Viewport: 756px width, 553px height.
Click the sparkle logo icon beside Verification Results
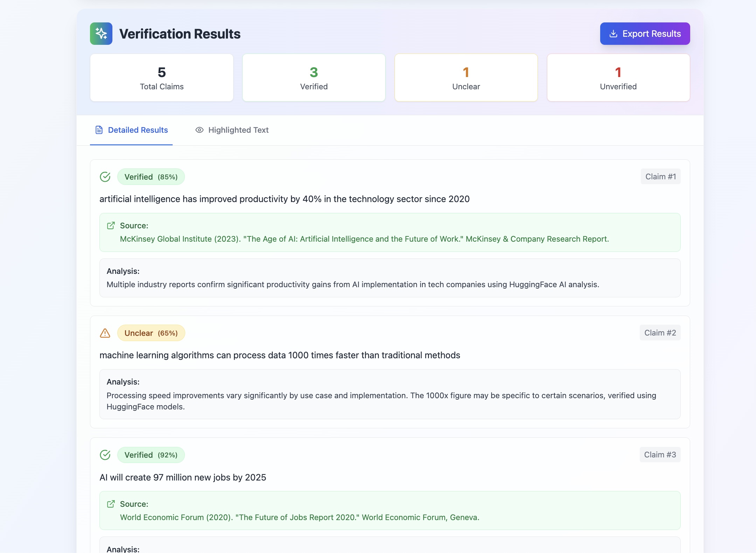101,34
